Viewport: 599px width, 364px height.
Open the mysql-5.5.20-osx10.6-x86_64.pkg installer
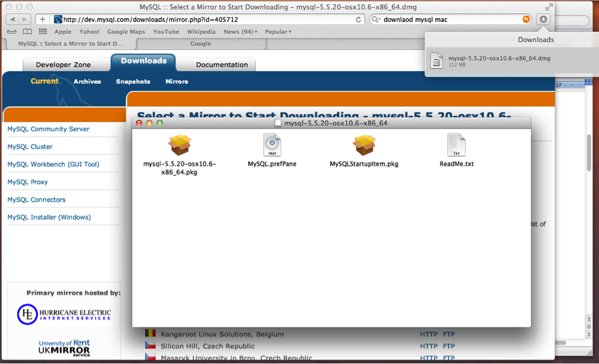(x=179, y=144)
